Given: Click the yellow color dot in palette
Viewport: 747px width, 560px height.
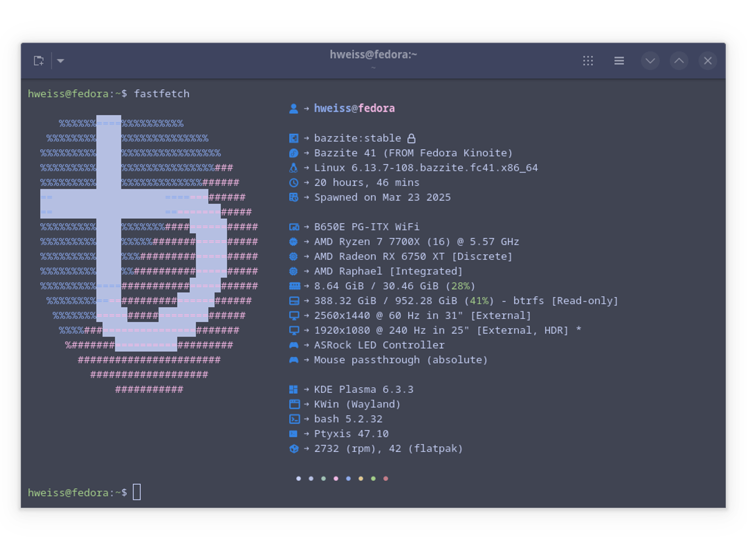Looking at the screenshot, I should pos(361,478).
